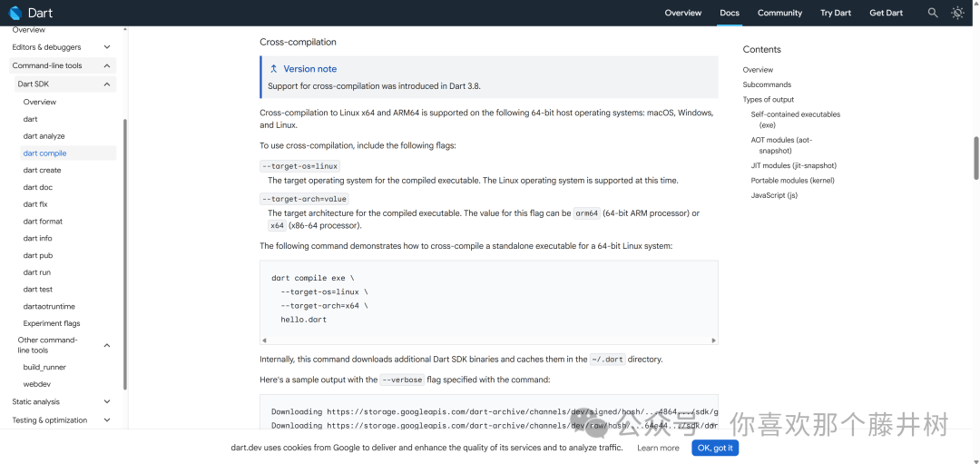Open the Try Dart navigation item

[836, 13]
